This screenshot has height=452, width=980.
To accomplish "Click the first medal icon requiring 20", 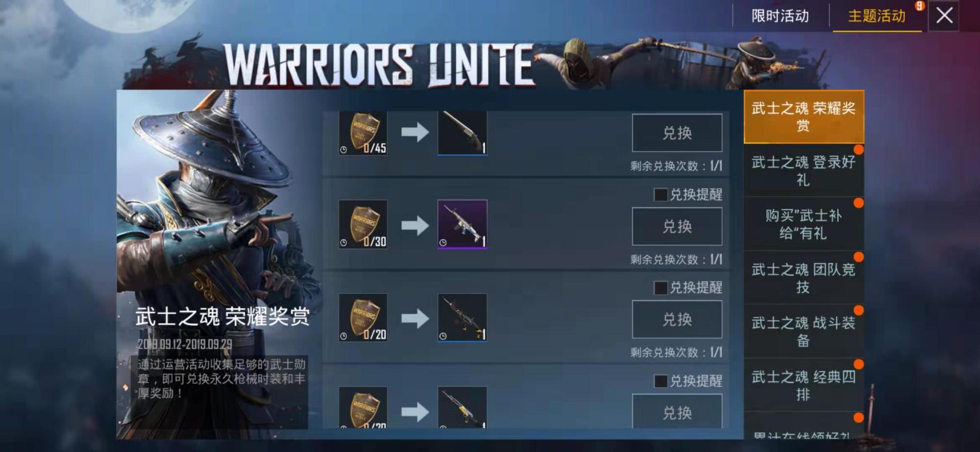I will pyautogui.click(x=363, y=318).
